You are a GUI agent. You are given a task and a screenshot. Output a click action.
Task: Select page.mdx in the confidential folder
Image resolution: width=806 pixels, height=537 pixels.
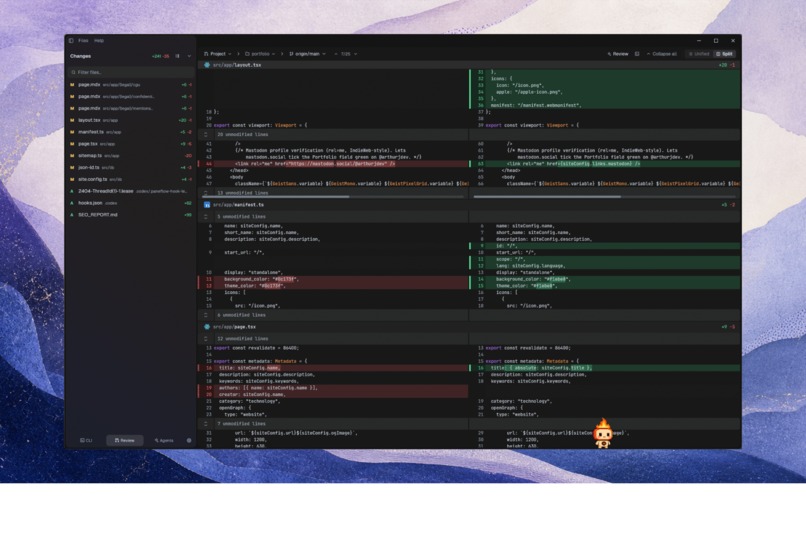131,97
